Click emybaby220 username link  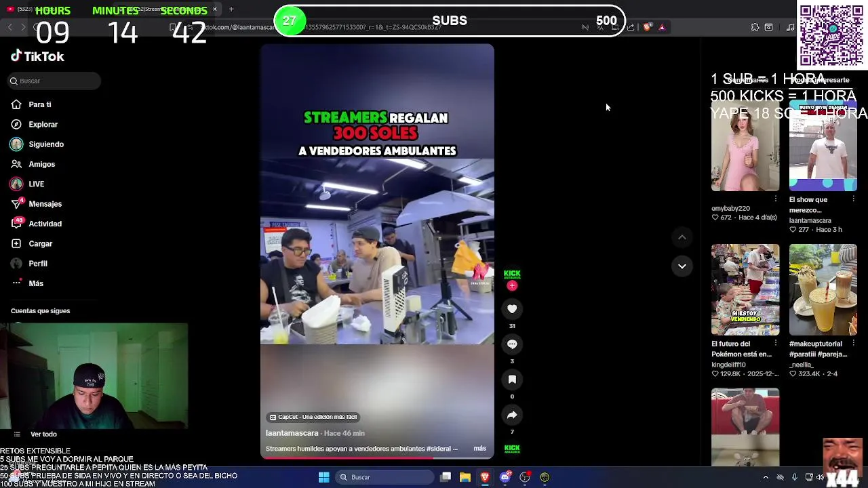point(730,209)
